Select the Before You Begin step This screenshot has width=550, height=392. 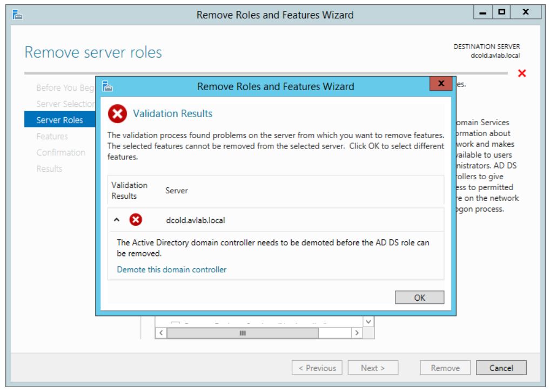click(65, 87)
